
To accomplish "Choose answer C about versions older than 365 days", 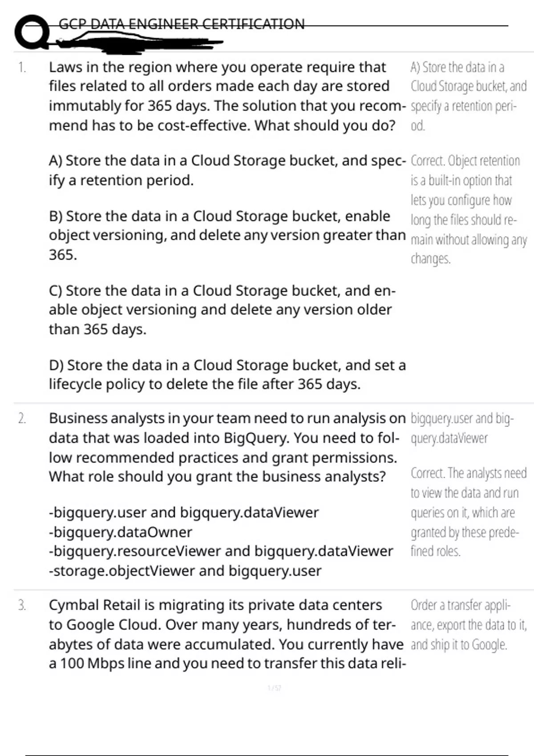I will (x=222, y=310).
